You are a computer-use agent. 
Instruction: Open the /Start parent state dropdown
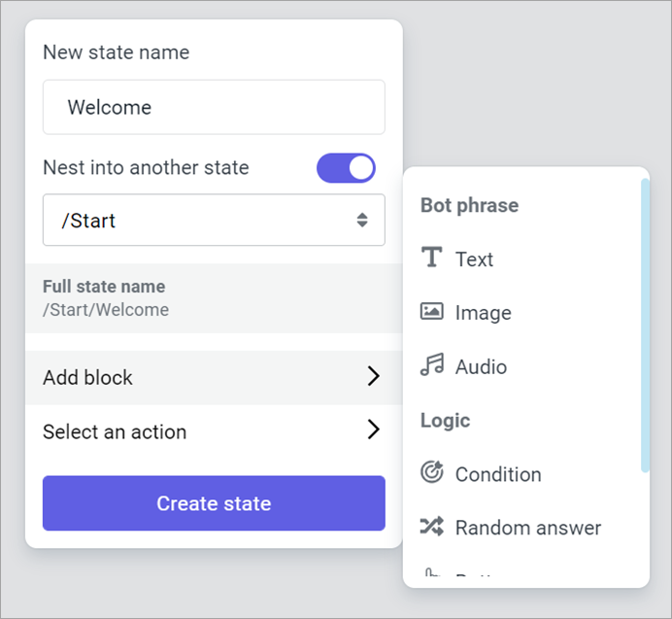214,221
